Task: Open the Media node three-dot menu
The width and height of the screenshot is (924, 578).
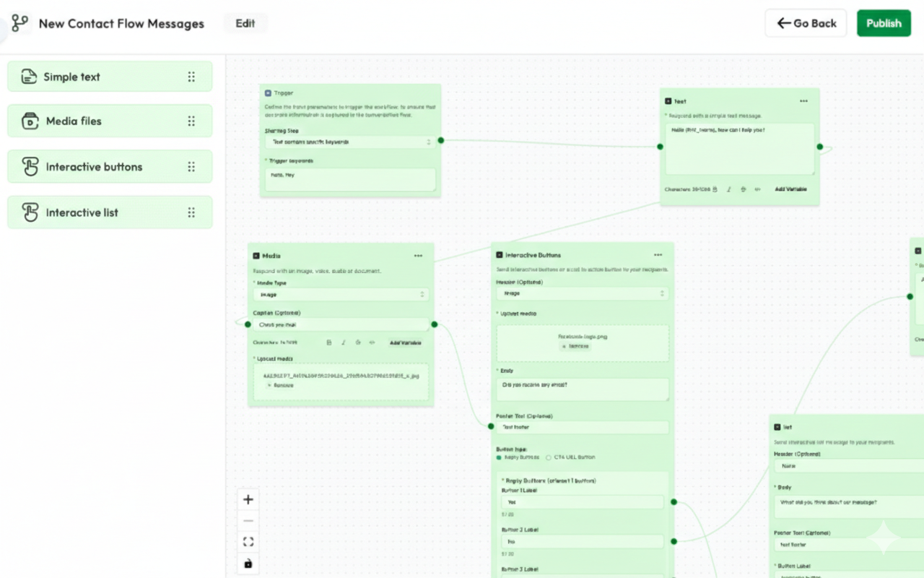Action: (418, 256)
